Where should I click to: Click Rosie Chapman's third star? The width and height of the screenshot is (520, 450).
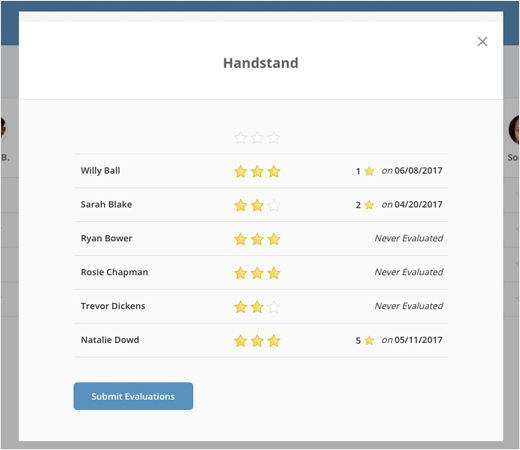pos(274,273)
